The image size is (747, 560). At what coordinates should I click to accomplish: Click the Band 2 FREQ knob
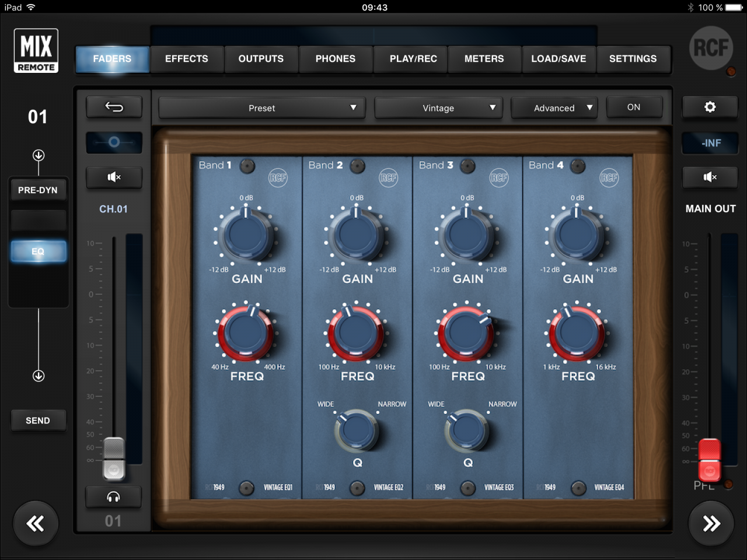pyautogui.click(x=357, y=332)
